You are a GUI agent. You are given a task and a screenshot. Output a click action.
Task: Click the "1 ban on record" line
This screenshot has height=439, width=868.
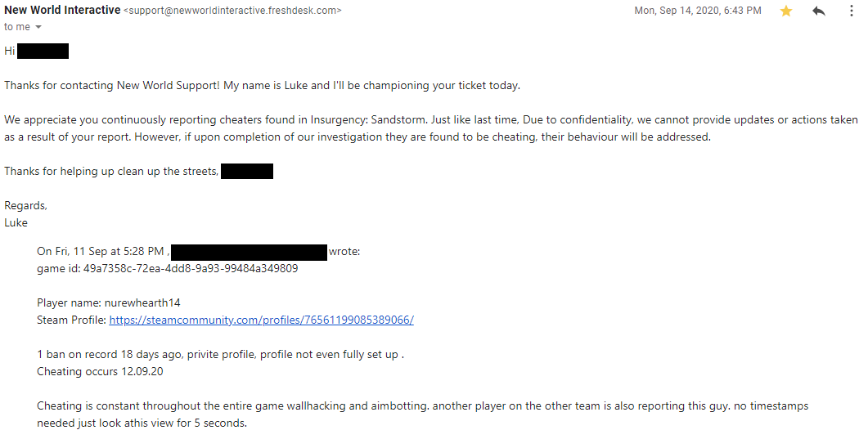coord(221,355)
